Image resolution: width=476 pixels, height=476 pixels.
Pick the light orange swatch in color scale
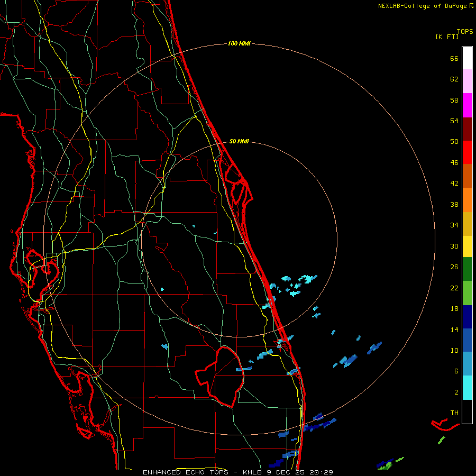(467, 200)
